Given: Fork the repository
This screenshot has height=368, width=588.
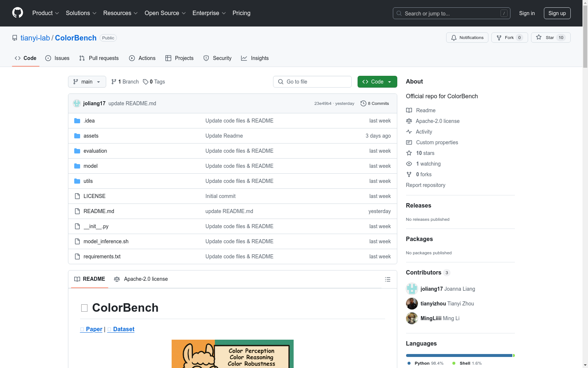Looking at the screenshot, I should pyautogui.click(x=509, y=38).
